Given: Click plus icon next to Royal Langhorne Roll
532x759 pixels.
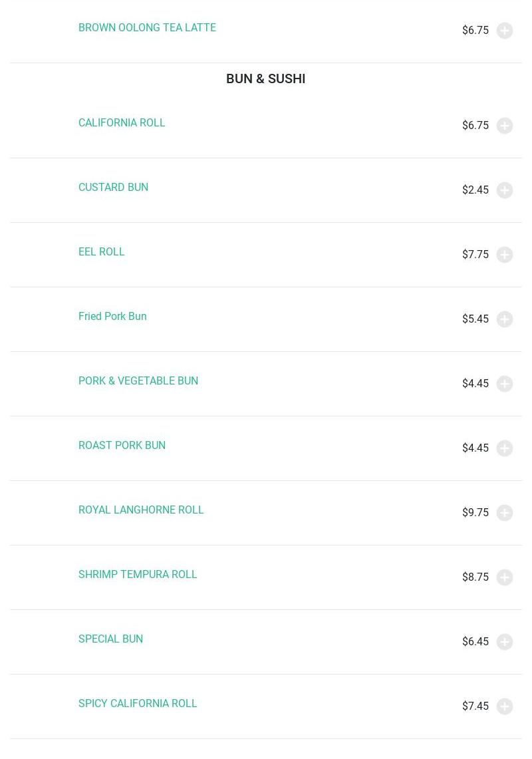Looking at the screenshot, I should pyautogui.click(x=505, y=513).
